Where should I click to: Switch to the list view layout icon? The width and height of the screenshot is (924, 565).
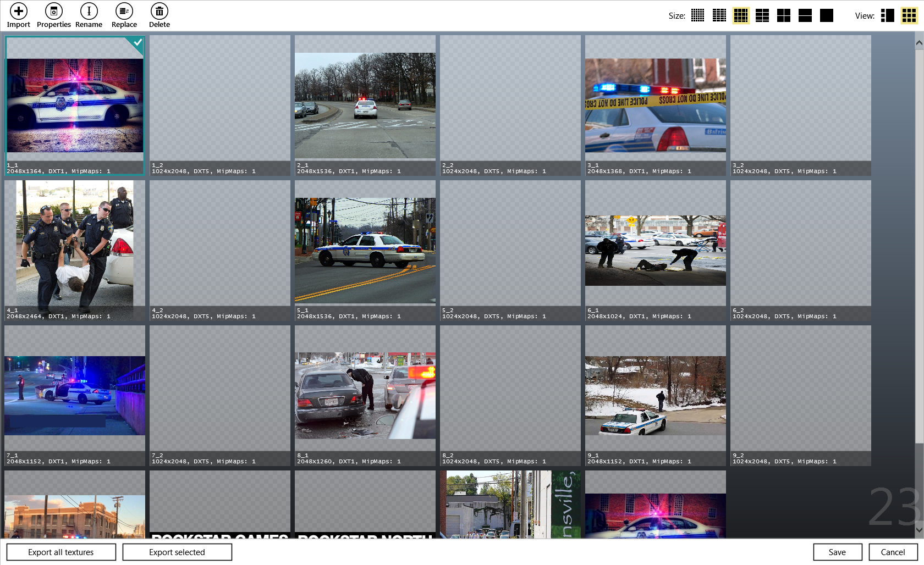[887, 15]
